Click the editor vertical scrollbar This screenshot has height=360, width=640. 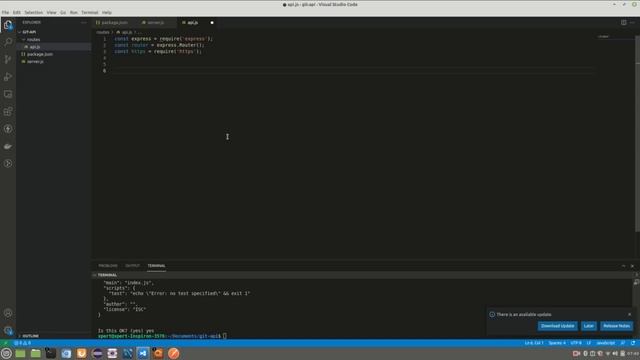click(638, 135)
